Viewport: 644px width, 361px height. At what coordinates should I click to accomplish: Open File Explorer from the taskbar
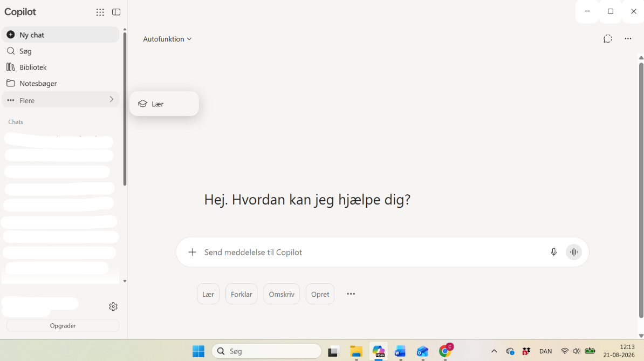point(356,351)
